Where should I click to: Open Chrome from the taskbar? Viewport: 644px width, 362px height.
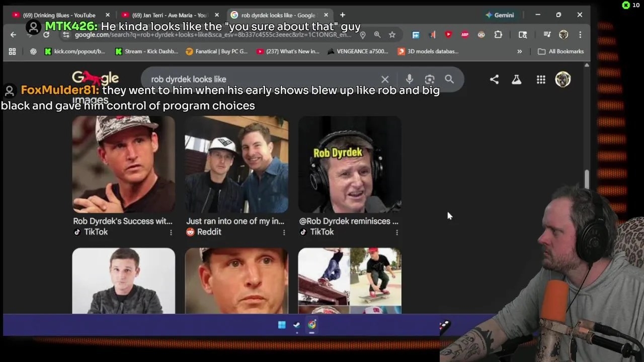pyautogui.click(x=312, y=325)
